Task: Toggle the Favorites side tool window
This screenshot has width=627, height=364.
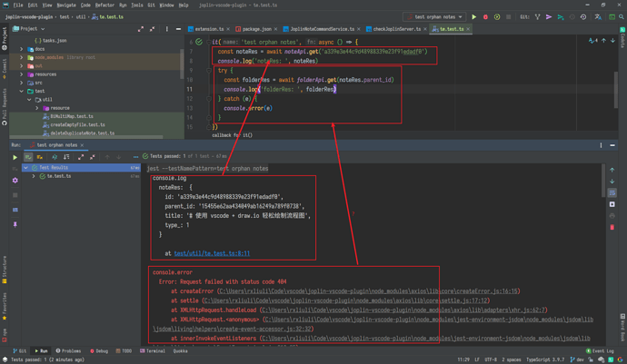Action: click(5, 307)
